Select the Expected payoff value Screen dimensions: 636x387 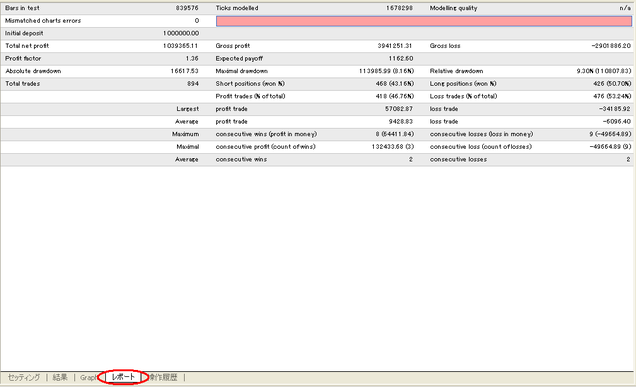[401, 58]
